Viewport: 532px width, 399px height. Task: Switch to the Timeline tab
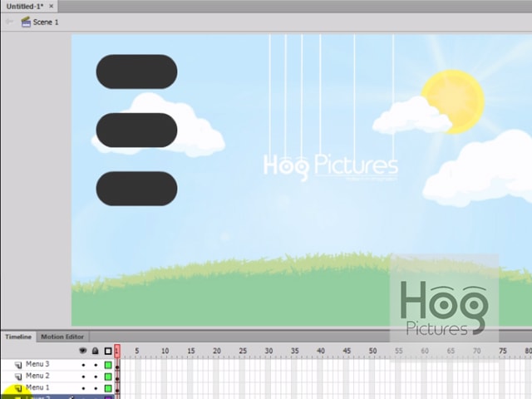(x=18, y=337)
